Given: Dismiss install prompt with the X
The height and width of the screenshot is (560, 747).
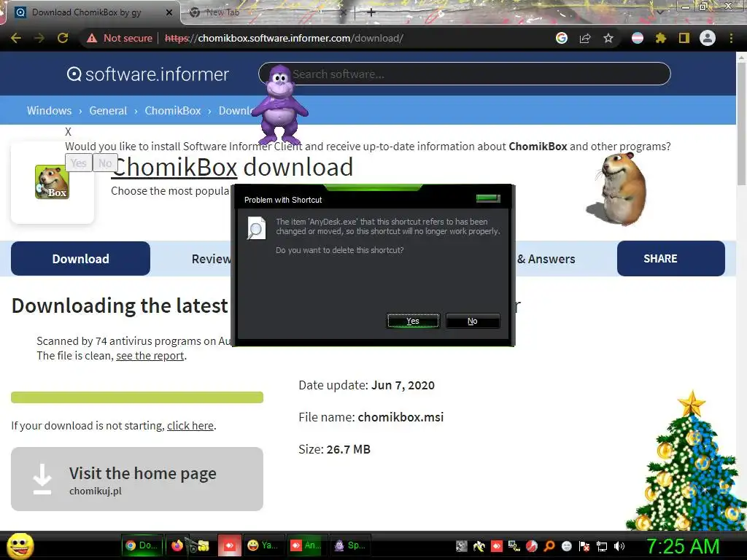Looking at the screenshot, I should click(x=68, y=132).
